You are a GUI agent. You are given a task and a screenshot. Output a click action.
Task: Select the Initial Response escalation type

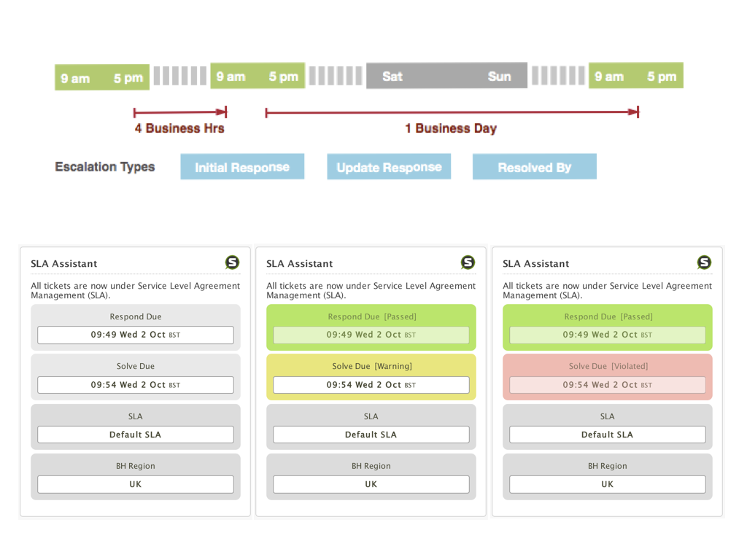[x=242, y=167]
